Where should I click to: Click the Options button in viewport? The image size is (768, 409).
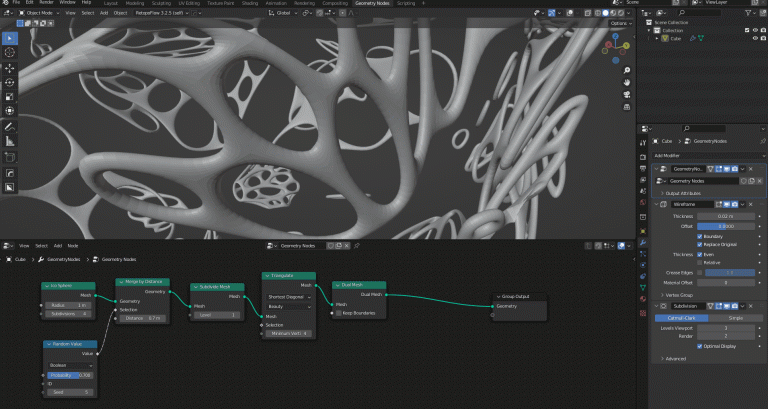pyautogui.click(x=619, y=23)
